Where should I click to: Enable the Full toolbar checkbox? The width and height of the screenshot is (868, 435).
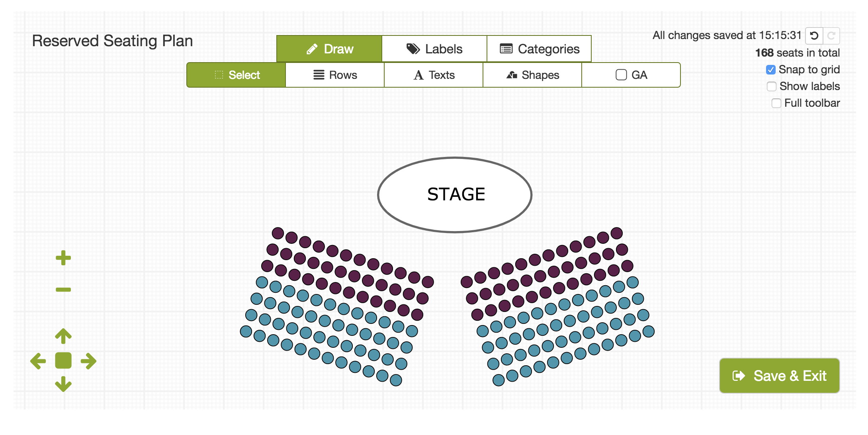[x=776, y=103]
